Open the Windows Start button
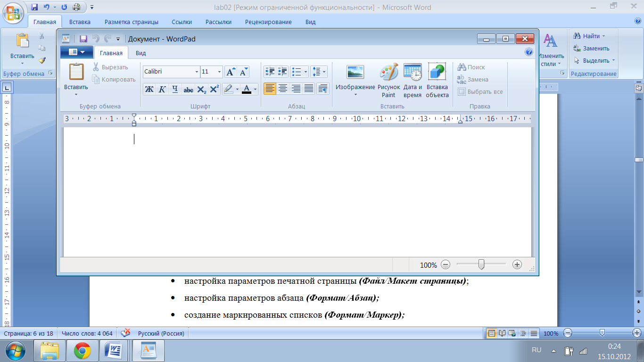The height and width of the screenshot is (362, 644). (16, 350)
